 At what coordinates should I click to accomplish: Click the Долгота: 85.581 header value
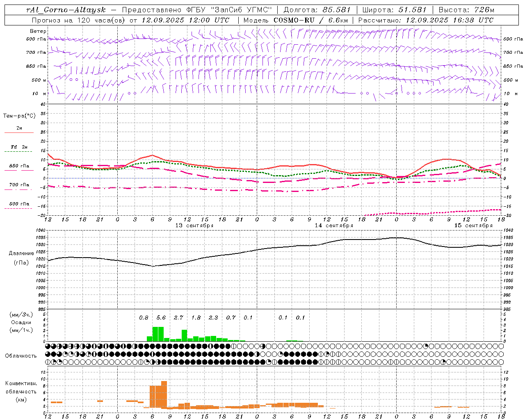(317, 10)
